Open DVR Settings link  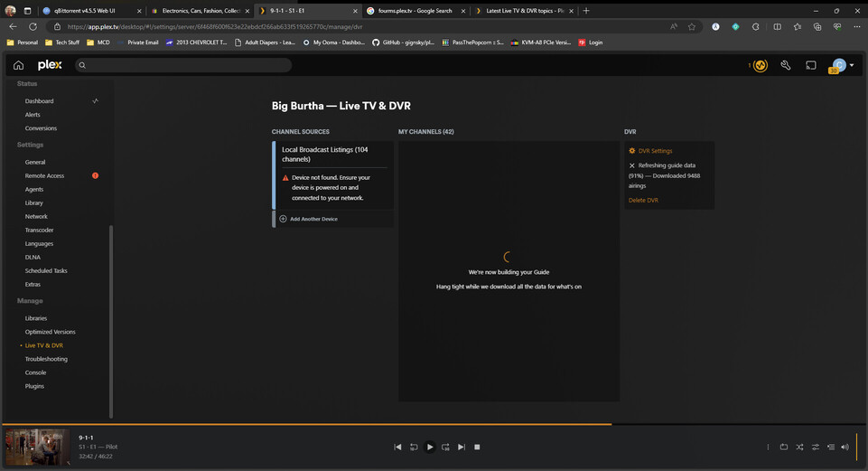(x=655, y=151)
